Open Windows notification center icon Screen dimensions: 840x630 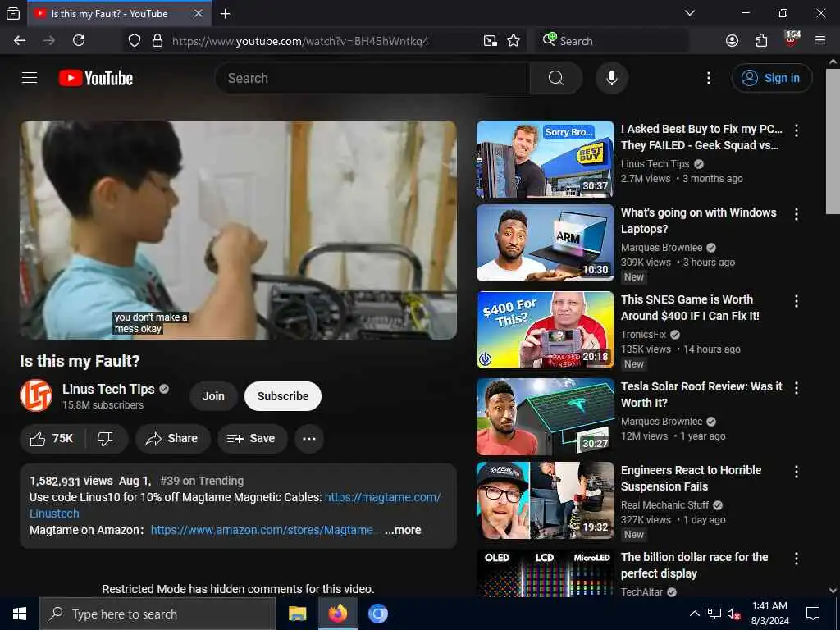tap(813, 614)
